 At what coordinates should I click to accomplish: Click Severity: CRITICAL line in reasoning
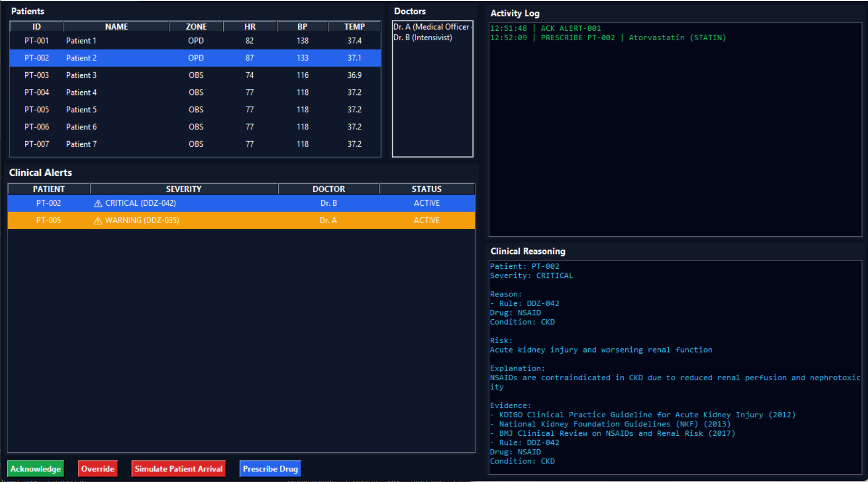point(532,276)
